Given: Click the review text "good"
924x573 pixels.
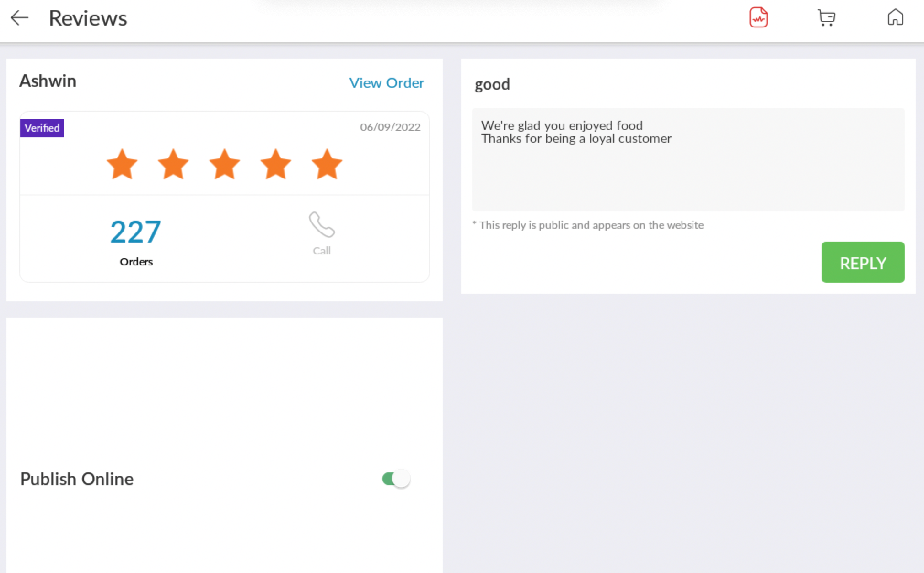Looking at the screenshot, I should [x=492, y=84].
